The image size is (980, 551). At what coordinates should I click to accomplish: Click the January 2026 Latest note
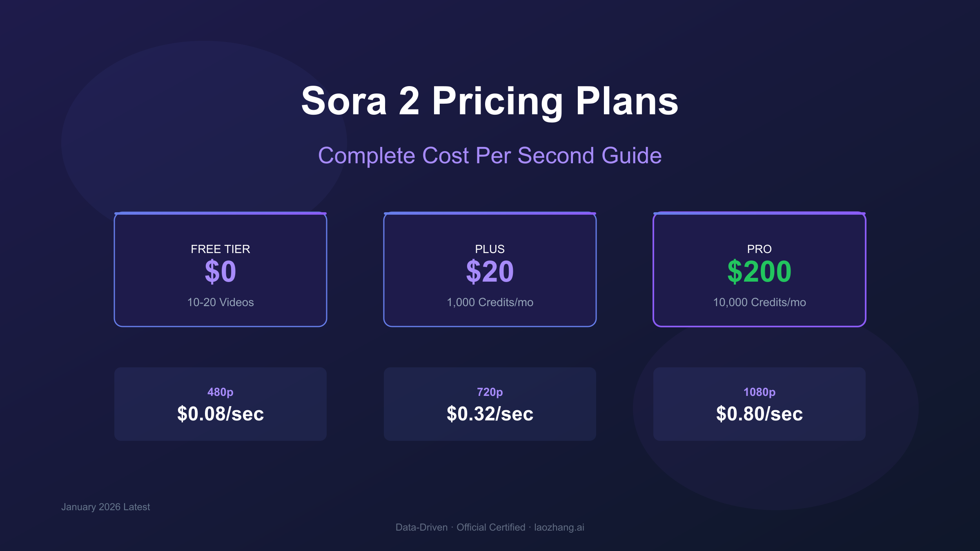105,507
